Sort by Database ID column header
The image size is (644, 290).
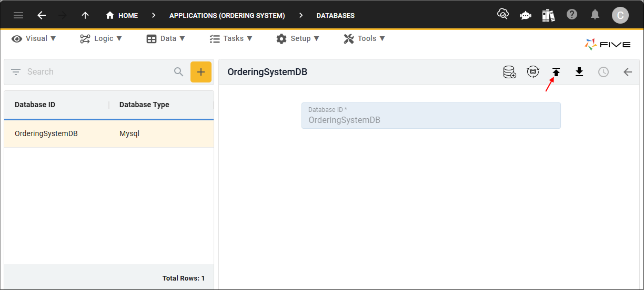pyautogui.click(x=35, y=105)
